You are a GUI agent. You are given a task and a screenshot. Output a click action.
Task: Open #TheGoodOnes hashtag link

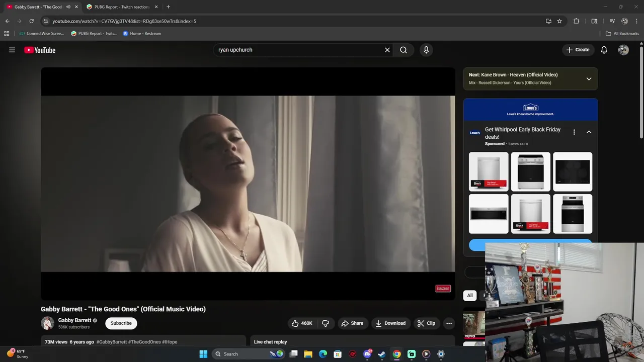coord(144,342)
